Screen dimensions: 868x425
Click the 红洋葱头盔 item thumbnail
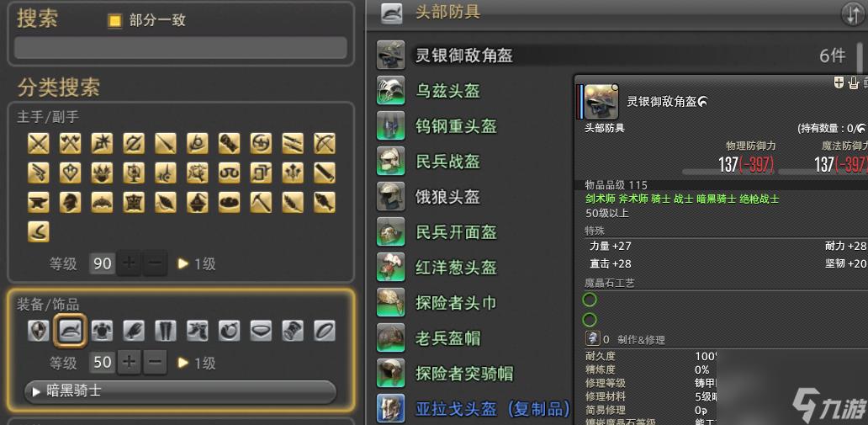point(391,267)
